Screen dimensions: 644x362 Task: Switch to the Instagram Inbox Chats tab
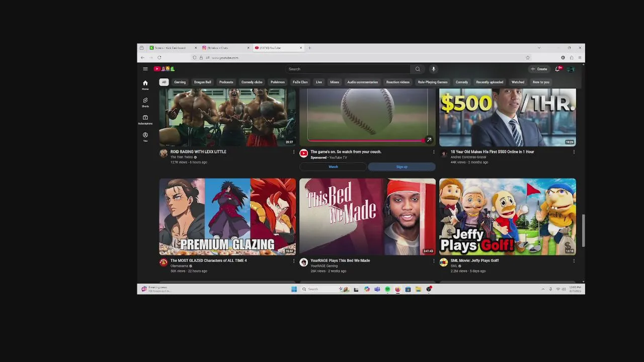225,48
